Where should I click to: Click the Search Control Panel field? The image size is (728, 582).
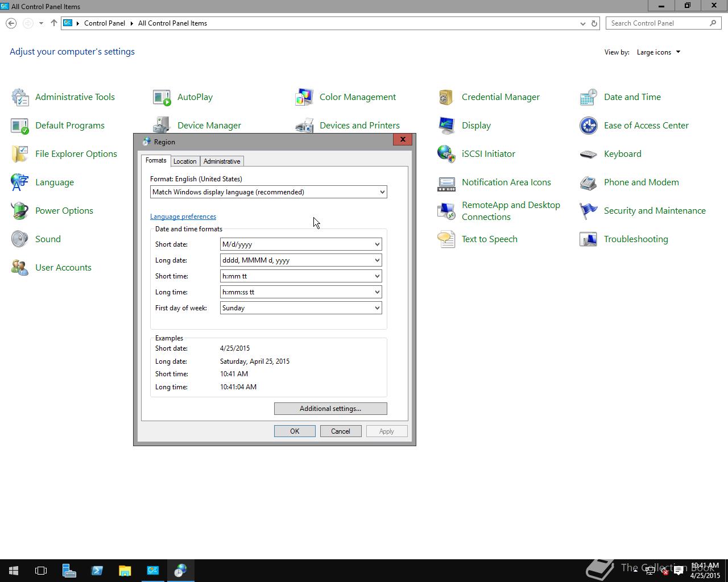658,23
